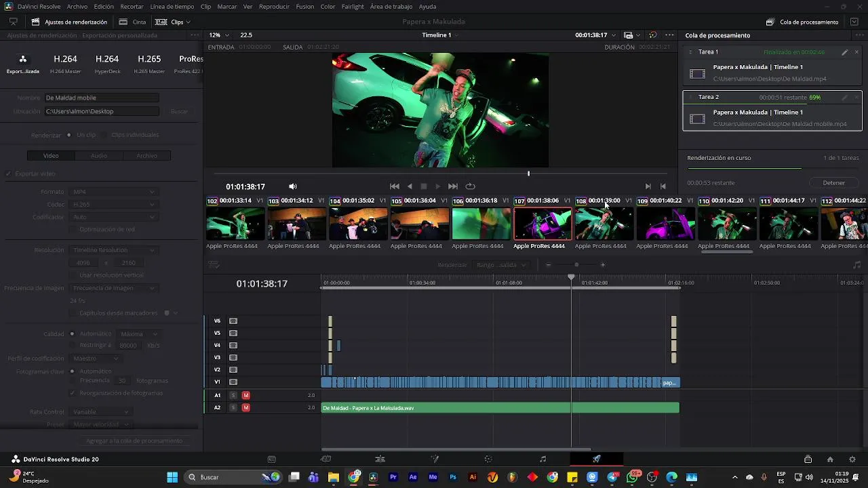Image resolution: width=868 pixels, height=488 pixels.
Task: Open WhatsApp from taskbar
Action: coord(633,477)
